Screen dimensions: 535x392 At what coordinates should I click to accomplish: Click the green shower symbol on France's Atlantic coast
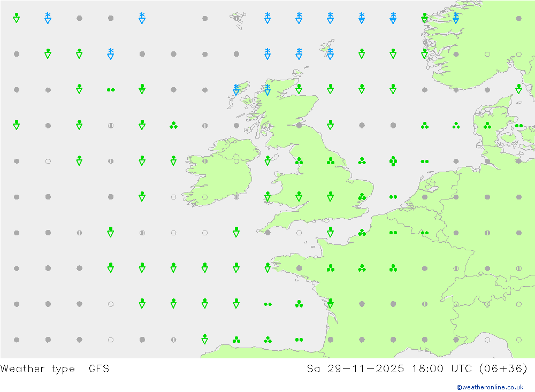tap(330, 303)
